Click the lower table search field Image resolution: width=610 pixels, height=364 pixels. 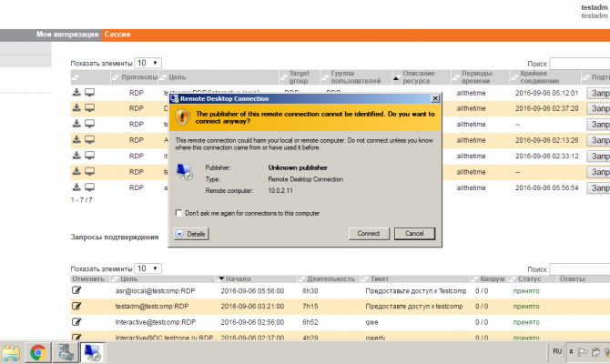[x=580, y=269]
